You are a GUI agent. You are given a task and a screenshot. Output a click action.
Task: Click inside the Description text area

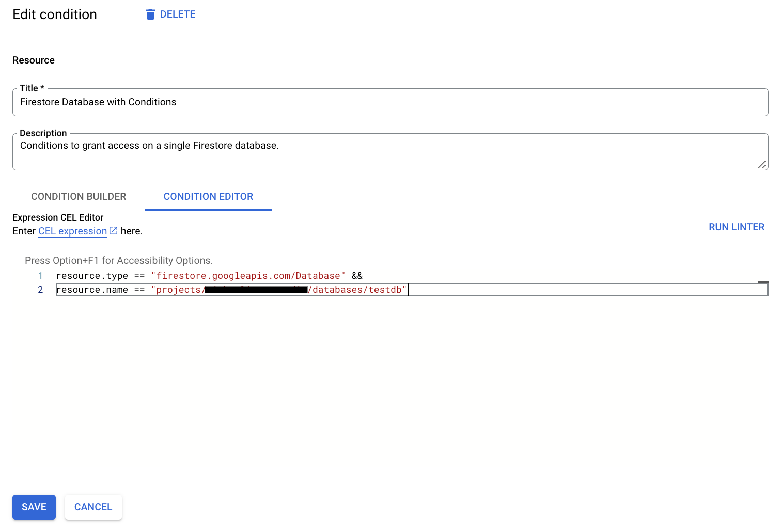coord(390,152)
